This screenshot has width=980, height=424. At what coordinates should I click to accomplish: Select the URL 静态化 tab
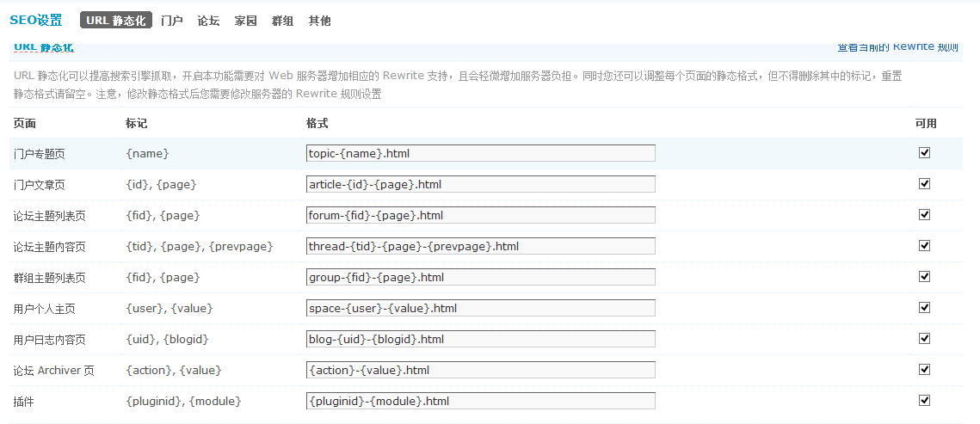point(116,21)
